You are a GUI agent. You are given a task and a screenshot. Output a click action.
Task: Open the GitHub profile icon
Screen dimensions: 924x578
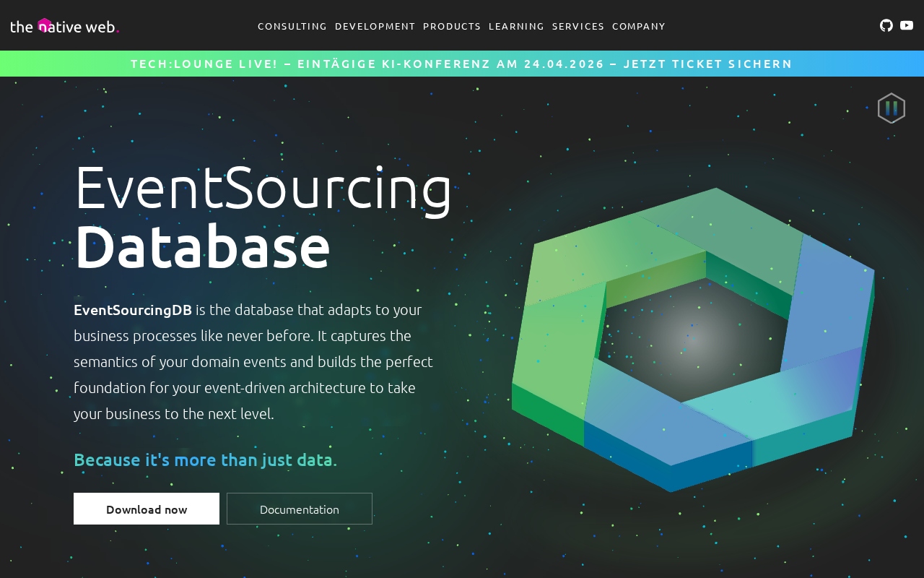[886, 25]
